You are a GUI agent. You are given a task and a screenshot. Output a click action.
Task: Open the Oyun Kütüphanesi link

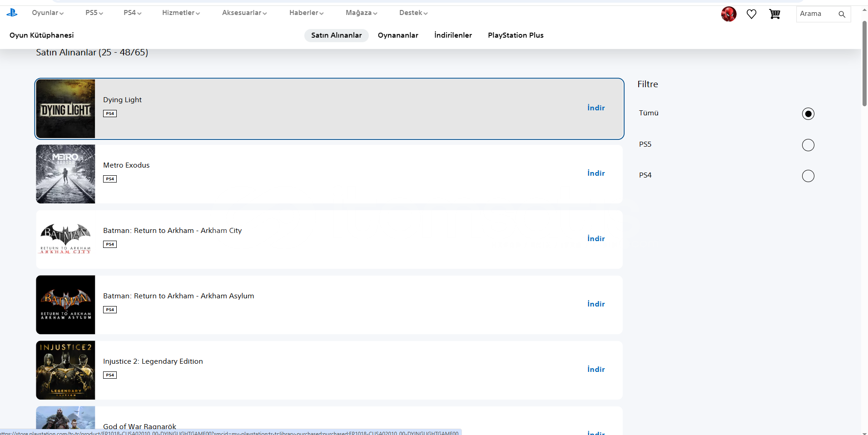[41, 35]
